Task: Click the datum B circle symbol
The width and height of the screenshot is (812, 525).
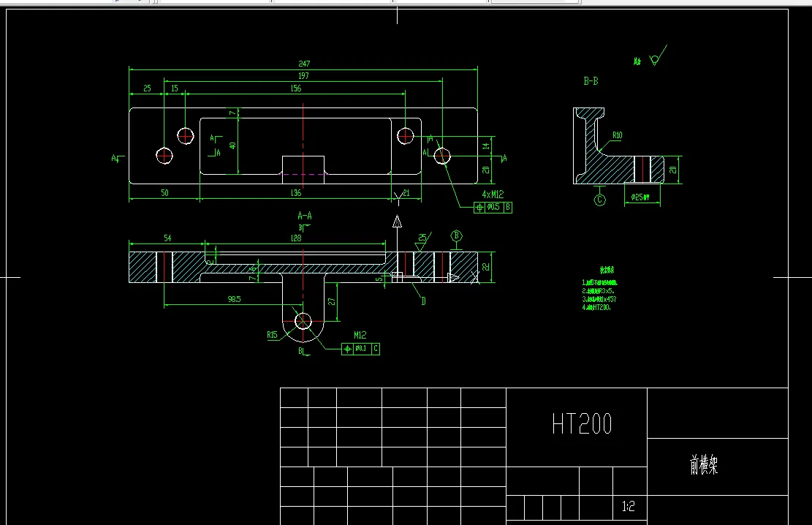Action: tap(456, 235)
